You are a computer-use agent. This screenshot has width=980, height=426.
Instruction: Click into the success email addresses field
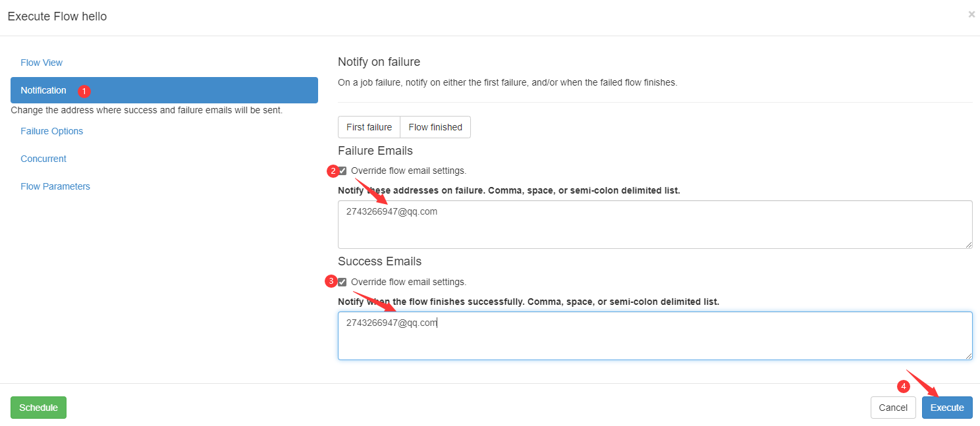click(655, 336)
